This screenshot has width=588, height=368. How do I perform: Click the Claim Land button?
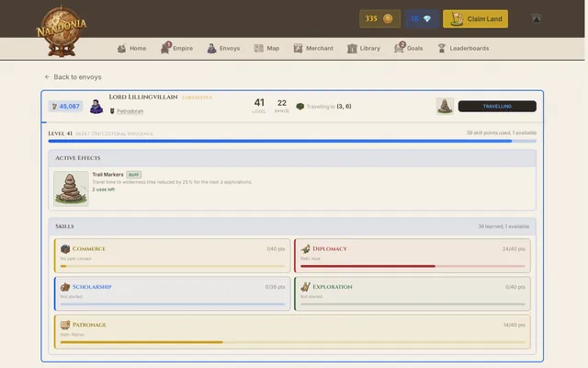click(476, 18)
